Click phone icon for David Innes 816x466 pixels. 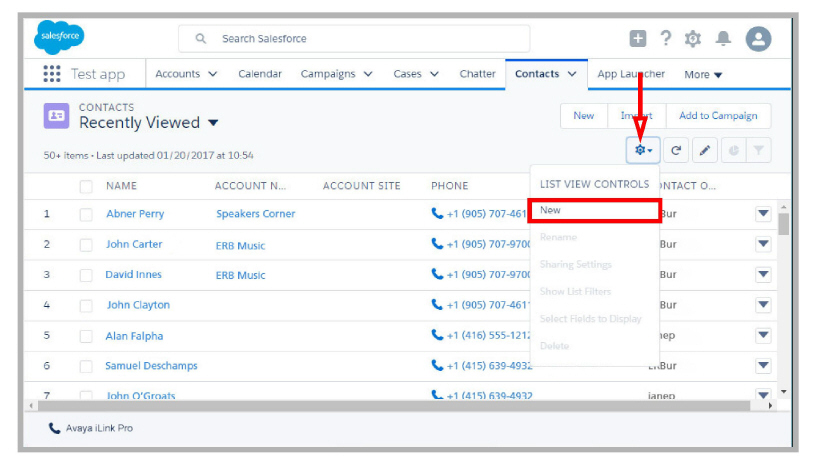point(437,274)
